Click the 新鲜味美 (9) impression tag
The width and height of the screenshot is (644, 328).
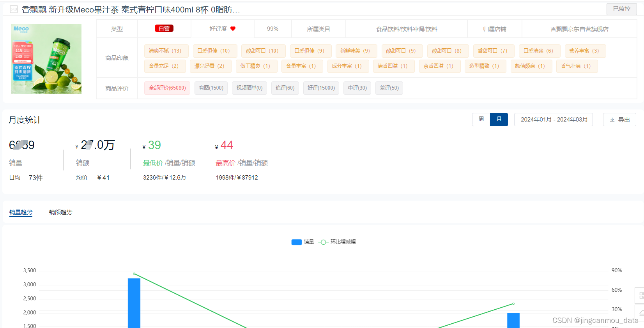(x=356, y=51)
